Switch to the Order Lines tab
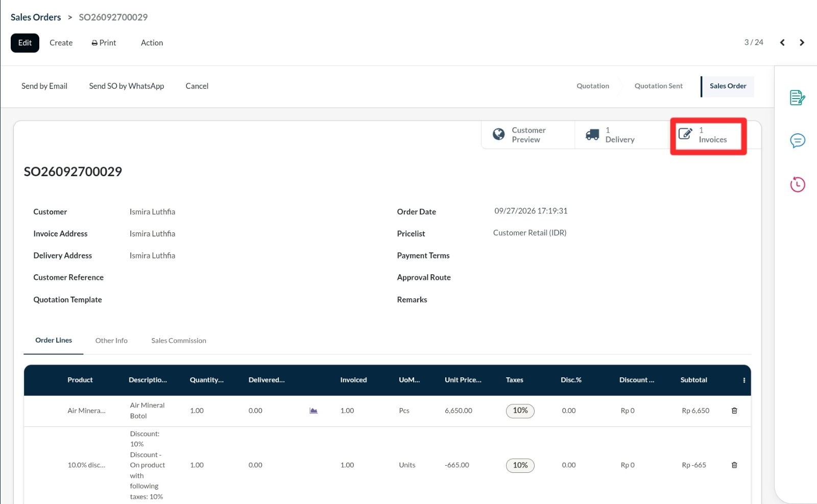 tap(54, 340)
